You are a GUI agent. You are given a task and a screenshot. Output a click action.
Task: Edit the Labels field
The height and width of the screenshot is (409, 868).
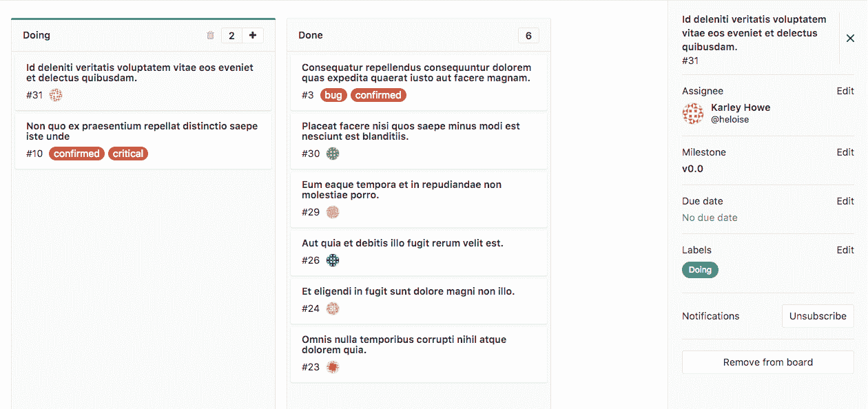click(845, 249)
